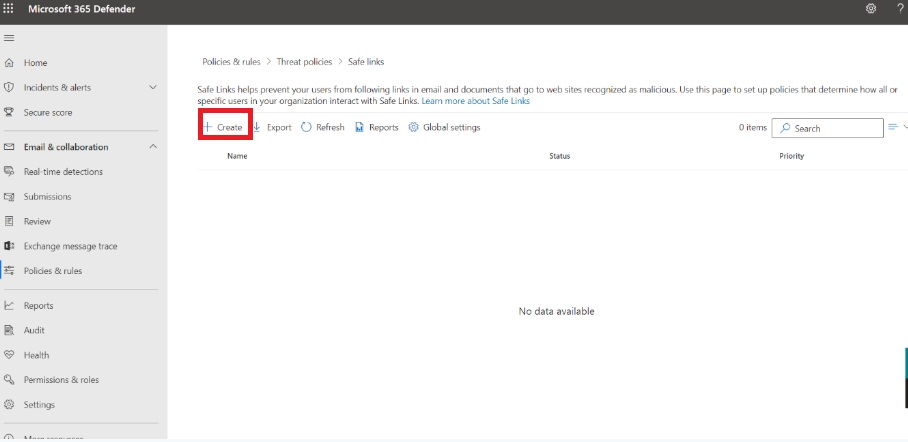908x442 pixels.
Task: Open Reports label in toolbar
Action: coord(384,127)
